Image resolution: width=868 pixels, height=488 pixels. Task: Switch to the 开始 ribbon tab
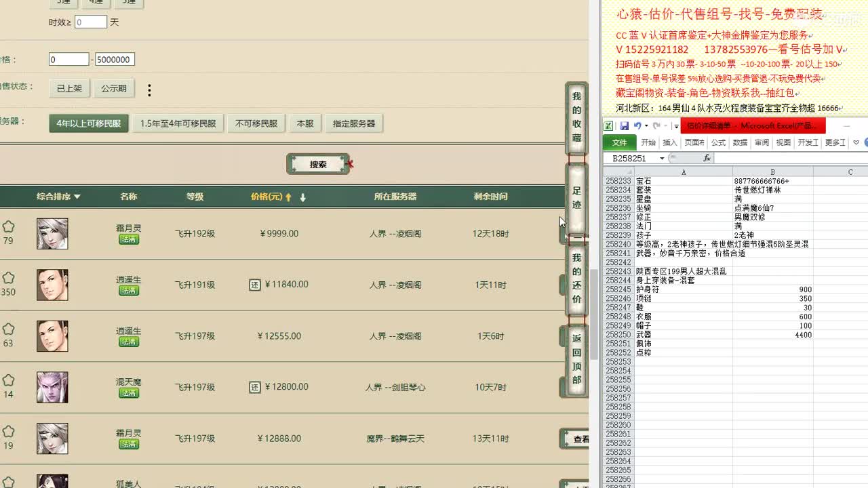coord(648,142)
